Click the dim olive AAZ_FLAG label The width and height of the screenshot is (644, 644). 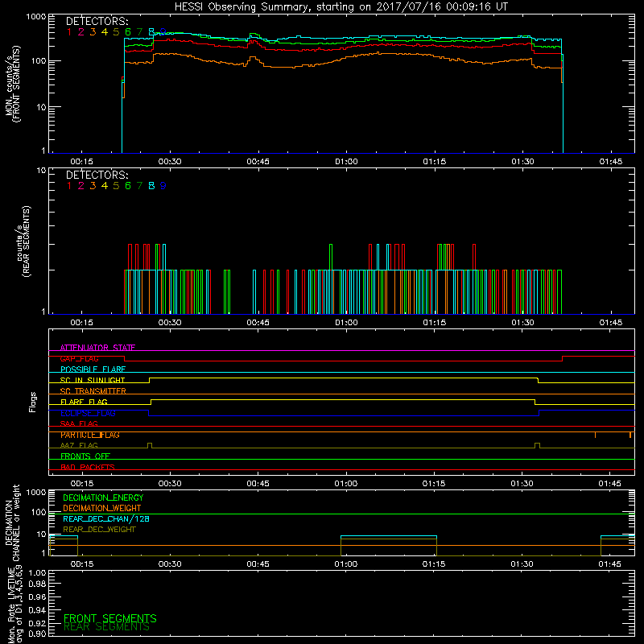[79, 445]
